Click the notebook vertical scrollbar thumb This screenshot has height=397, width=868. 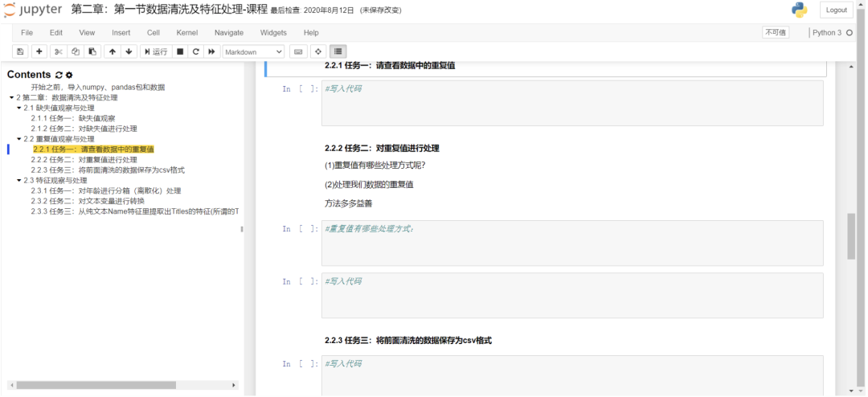coord(851,236)
